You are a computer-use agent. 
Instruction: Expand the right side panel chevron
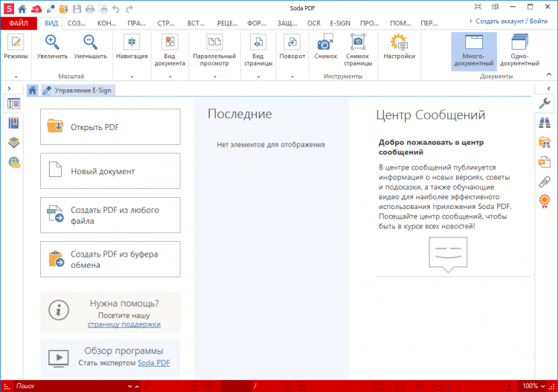548,89
